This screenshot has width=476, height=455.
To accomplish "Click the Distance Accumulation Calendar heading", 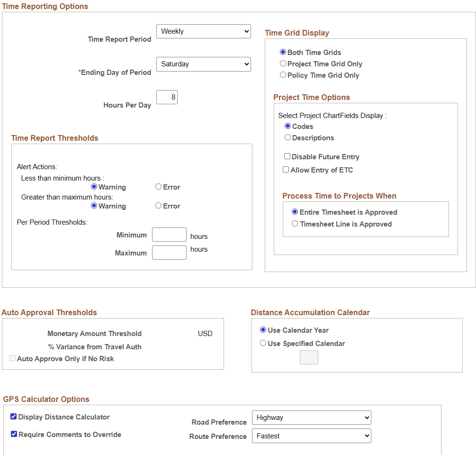I will [310, 312].
